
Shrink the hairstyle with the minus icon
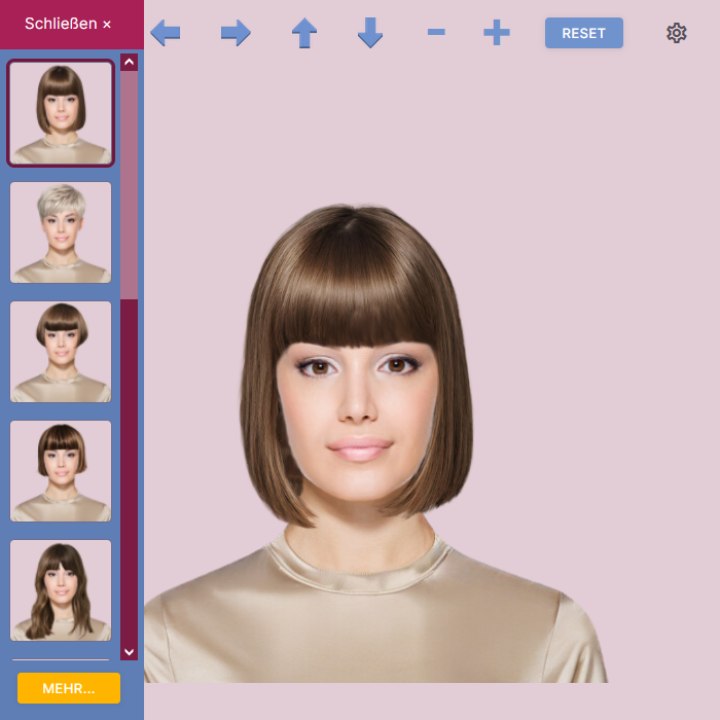pyautogui.click(x=436, y=32)
